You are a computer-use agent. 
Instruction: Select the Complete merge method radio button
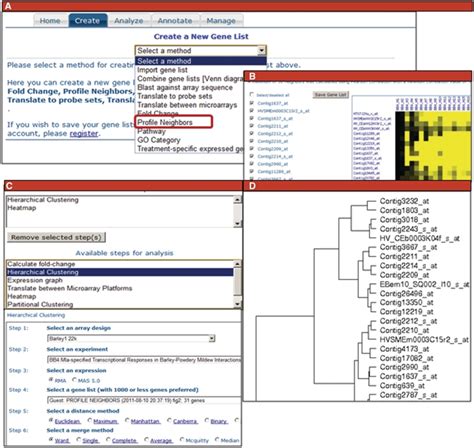[x=108, y=439]
